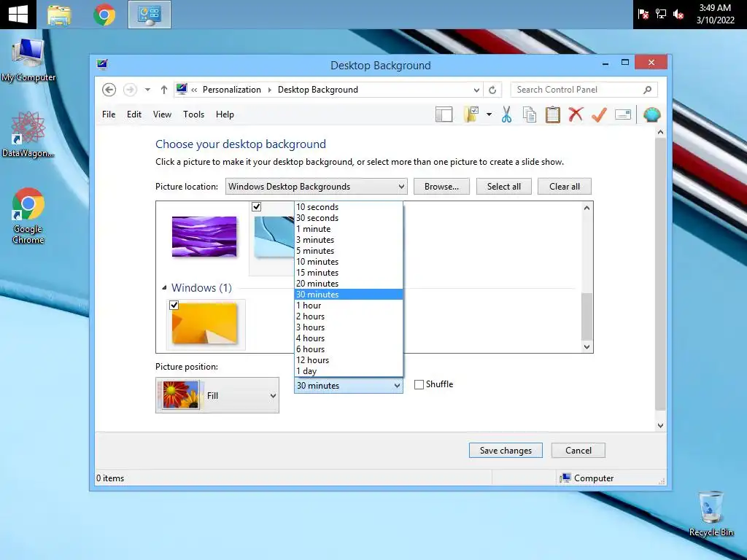Choose 4 hours from the interval list
Screen dimensions: 747x560
tap(349, 338)
